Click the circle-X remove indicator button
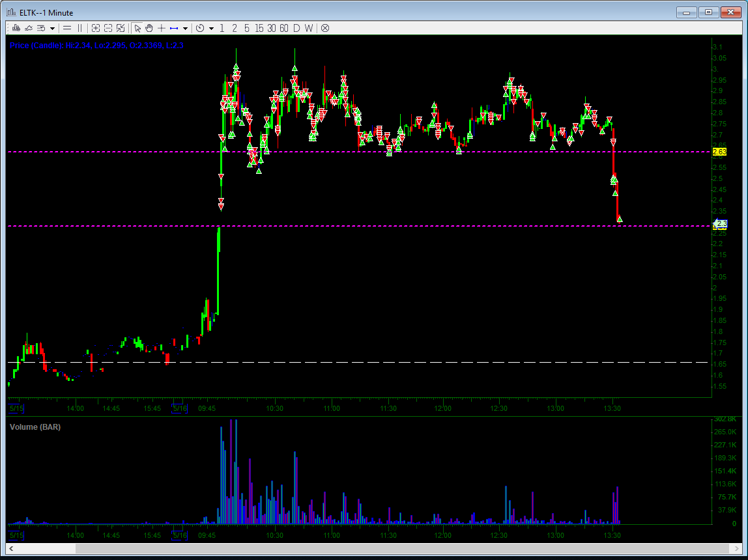Viewport: 748px width, 560px height. click(x=324, y=28)
